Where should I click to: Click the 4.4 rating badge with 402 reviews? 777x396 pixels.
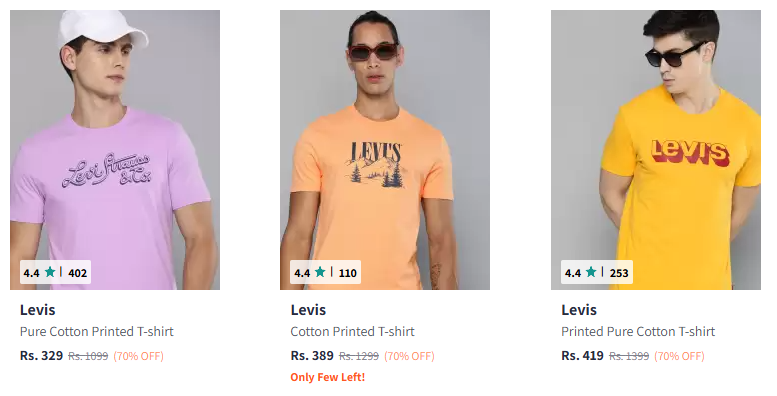[55, 272]
